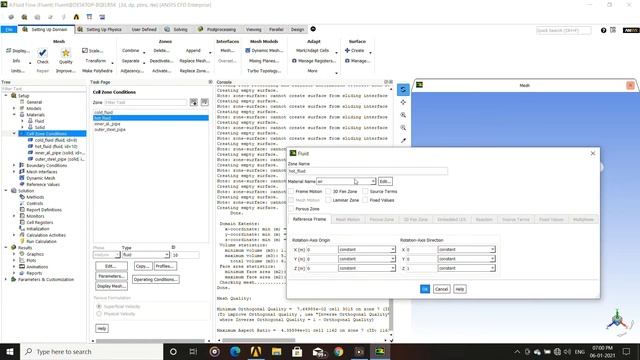Click the Quick Search field
Viewport: 640px width, 360px height.
(x=563, y=30)
